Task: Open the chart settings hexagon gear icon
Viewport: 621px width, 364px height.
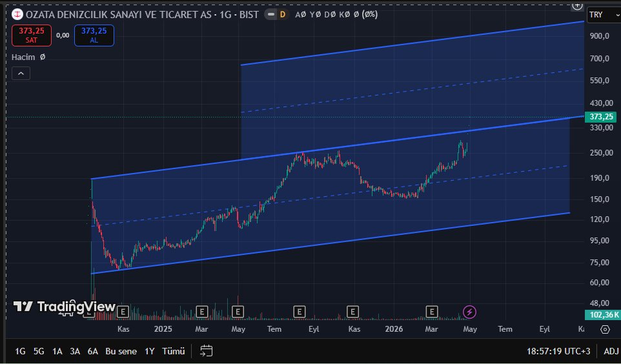Action: 605,329
